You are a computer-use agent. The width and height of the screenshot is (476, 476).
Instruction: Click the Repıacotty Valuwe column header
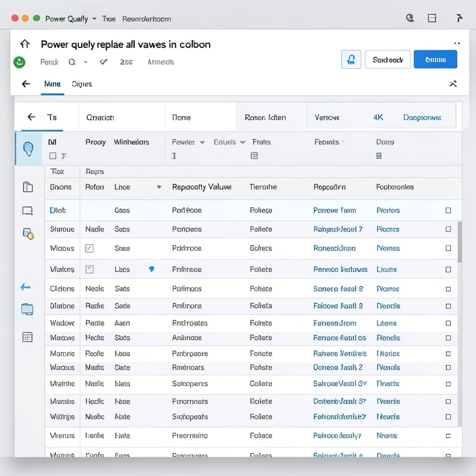tap(202, 187)
